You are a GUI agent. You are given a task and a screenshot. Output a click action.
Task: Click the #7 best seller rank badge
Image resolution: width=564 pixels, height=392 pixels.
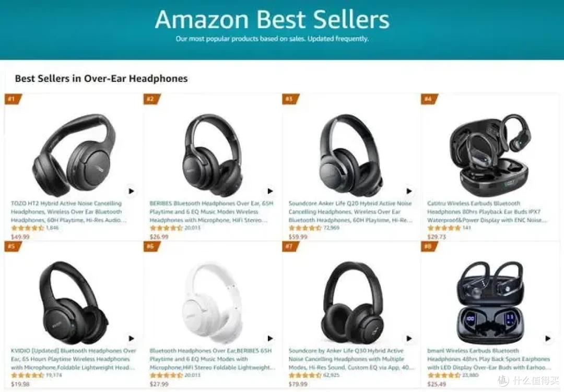[x=290, y=247]
